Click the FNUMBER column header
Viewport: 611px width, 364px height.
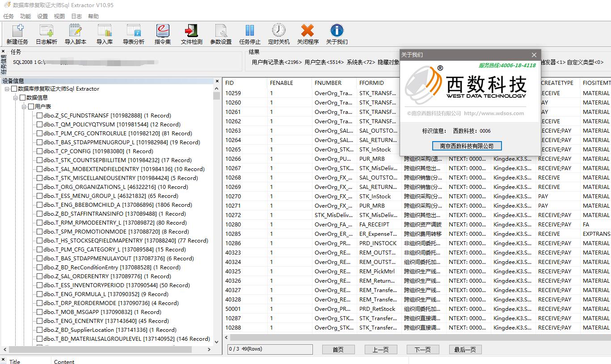(x=334, y=83)
